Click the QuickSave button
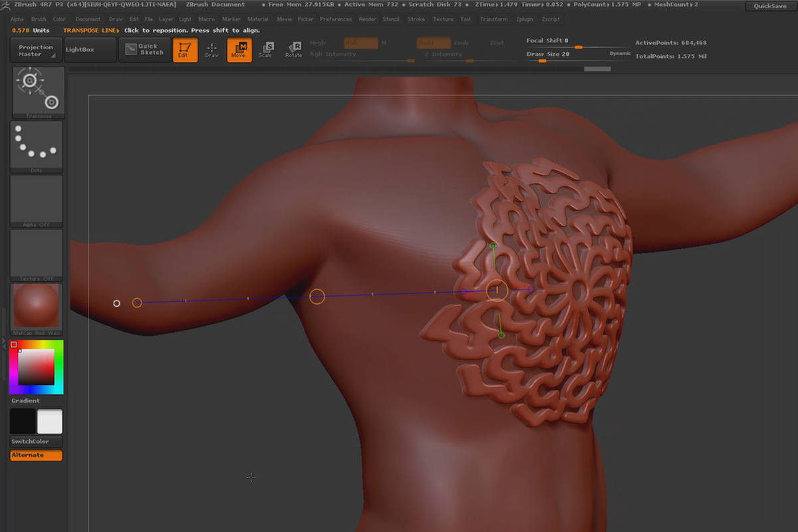The image size is (798, 532). 770,6
